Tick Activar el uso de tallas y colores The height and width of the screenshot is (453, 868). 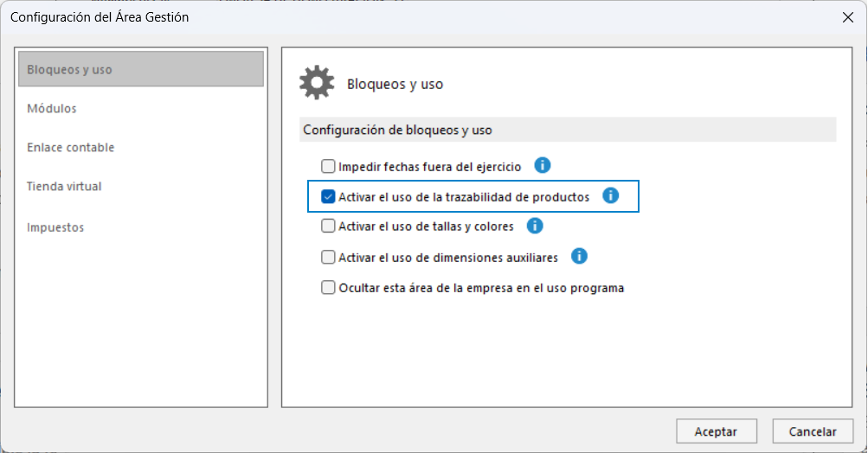[328, 226]
